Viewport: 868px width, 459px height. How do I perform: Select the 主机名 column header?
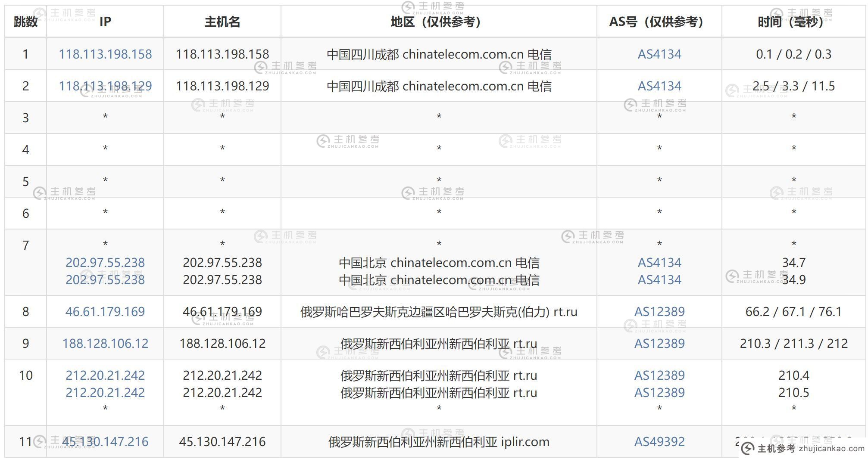[x=222, y=22]
